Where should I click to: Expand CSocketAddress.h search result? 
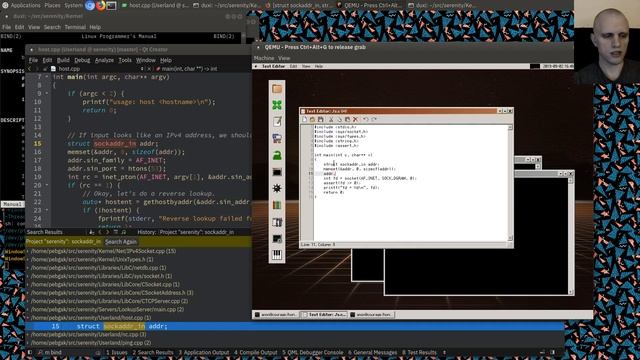[x=28, y=293]
